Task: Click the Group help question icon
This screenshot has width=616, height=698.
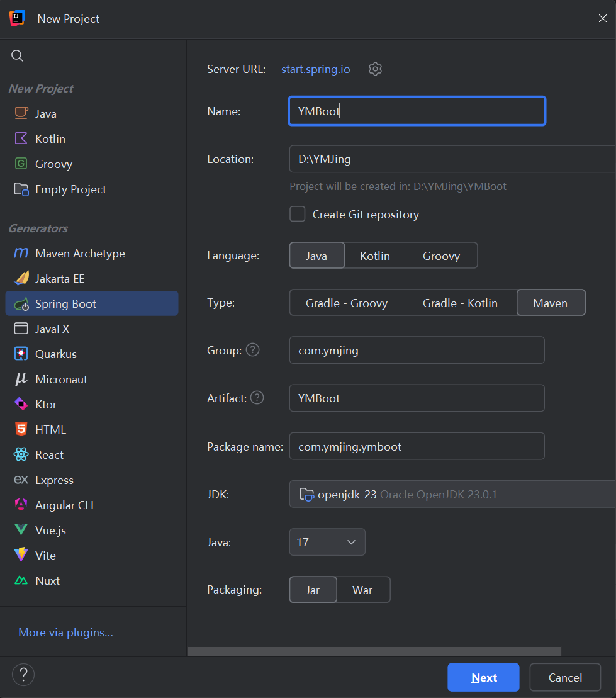Action: (253, 350)
